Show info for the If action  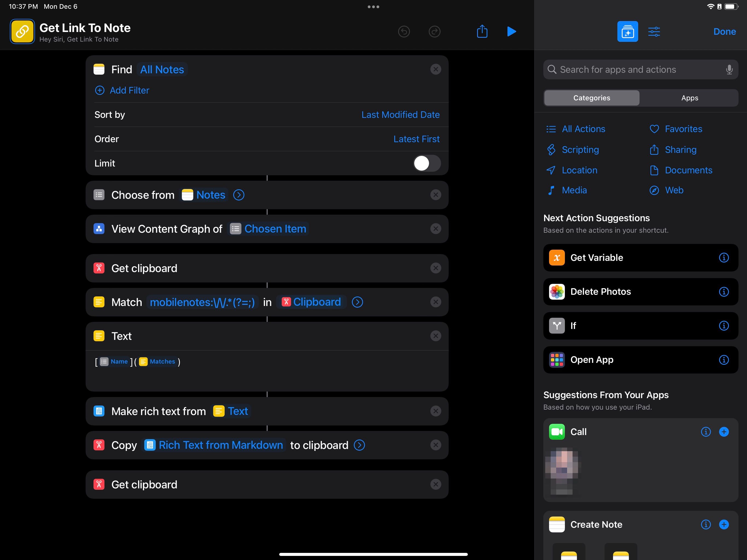pos(724,326)
